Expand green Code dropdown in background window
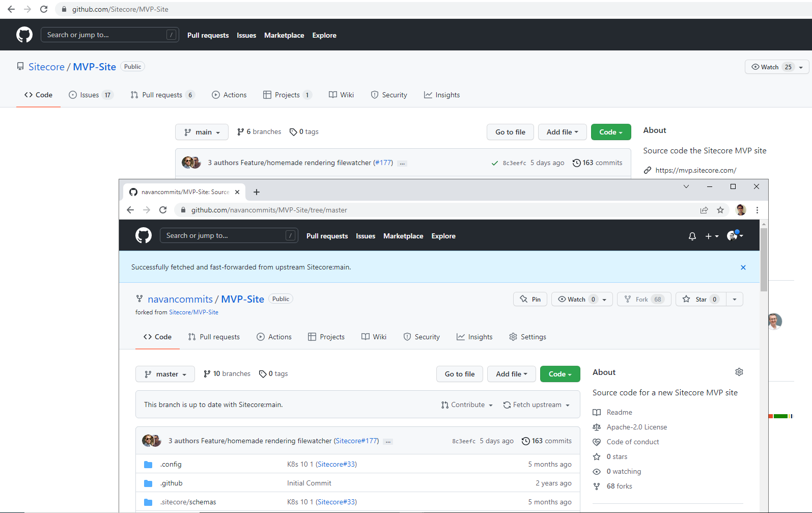This screenshot has width=812, height=513. point(611,132)
